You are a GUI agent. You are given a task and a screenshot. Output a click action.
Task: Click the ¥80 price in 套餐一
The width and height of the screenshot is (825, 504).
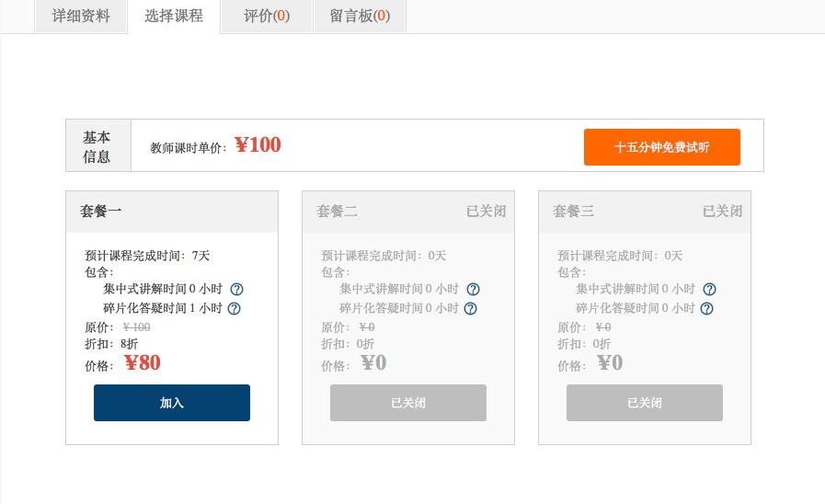142,363
